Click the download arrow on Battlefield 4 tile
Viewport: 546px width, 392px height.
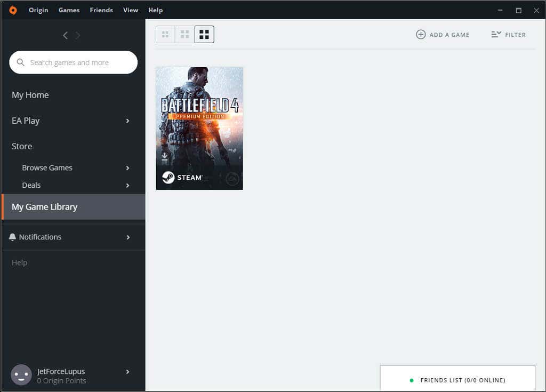click(x=165, y=157)
